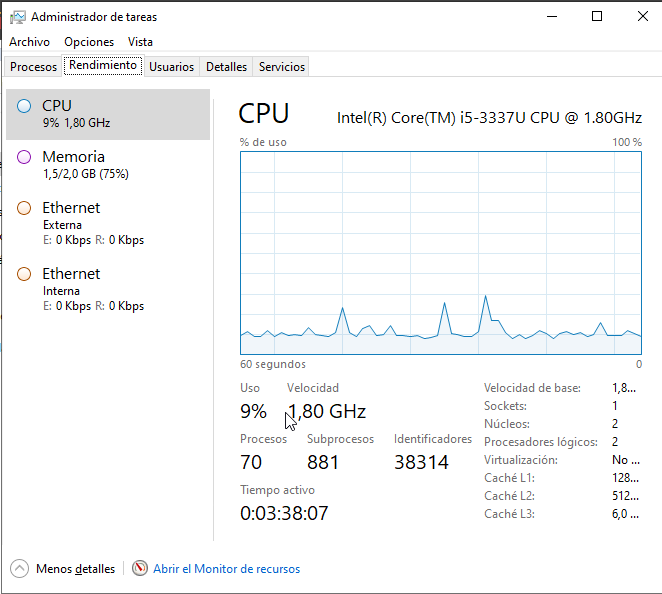Viewport: 662px width, 594px height.
Task: Open the Vista menu
Action: [140, 42]
